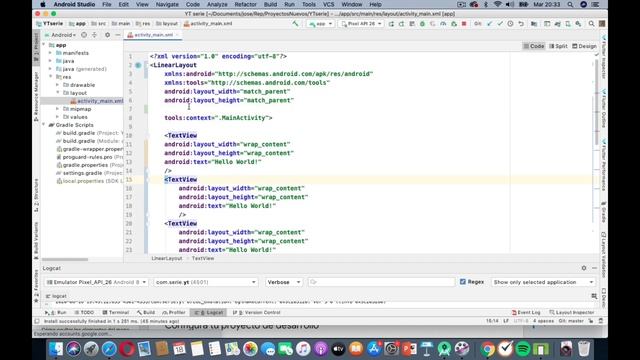Open Project panel gear settings

click(x=107, y=35)
